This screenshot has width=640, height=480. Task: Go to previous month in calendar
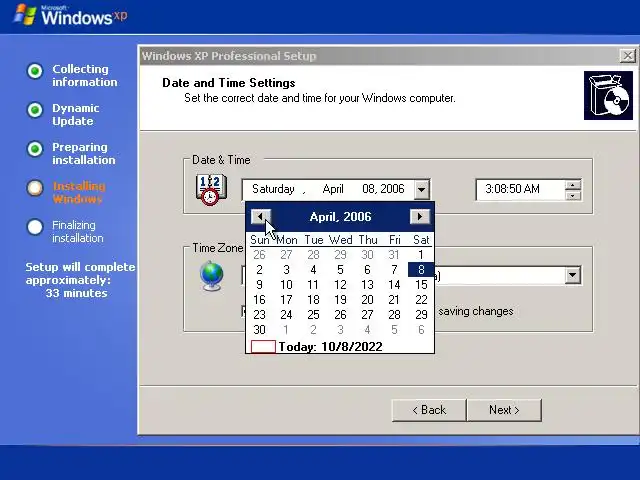(x=260, y=217)
